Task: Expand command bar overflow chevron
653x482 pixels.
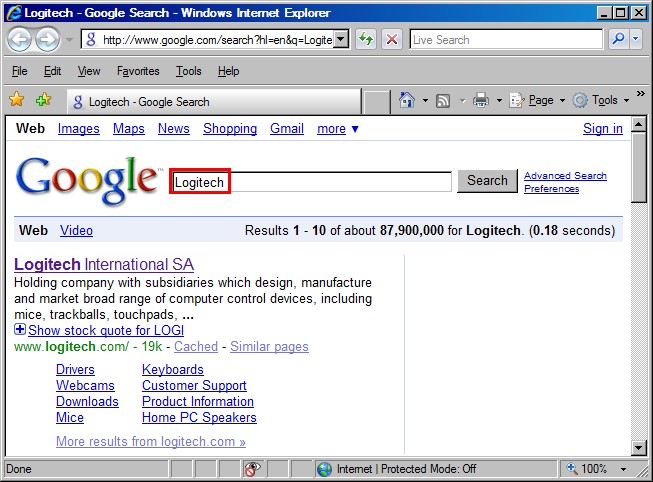Action: (641, 94)
